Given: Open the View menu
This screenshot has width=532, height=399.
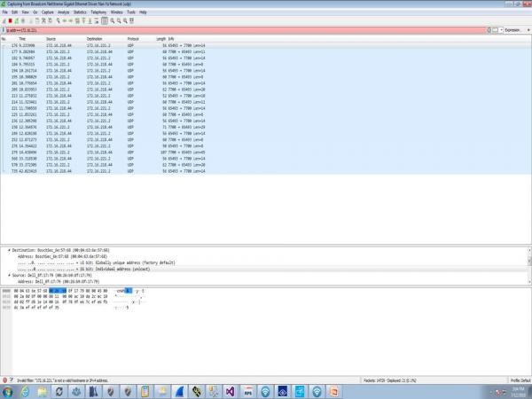Looking at the screenshot, I should (x=25, y=12).
